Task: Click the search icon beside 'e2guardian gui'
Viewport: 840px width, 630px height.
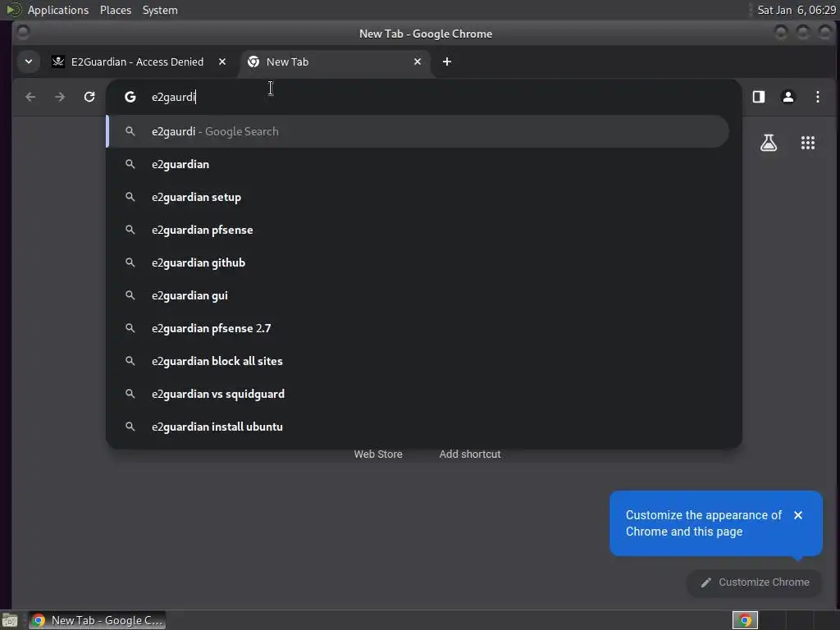Action: click(x=130, y=295)
